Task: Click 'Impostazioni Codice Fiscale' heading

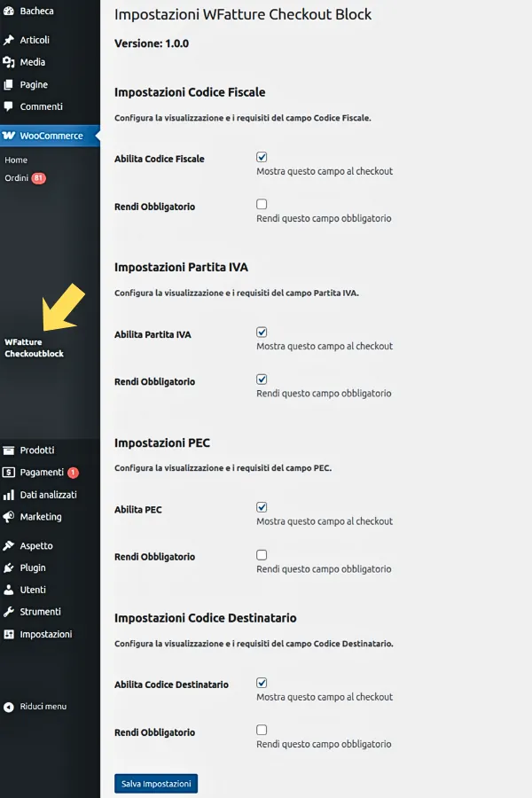Action: click(x=190, y=92)
